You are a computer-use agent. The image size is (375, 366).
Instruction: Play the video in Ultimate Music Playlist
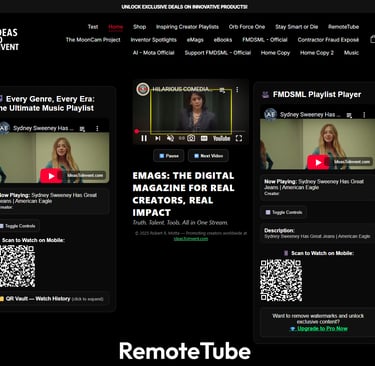pos(51,176)
